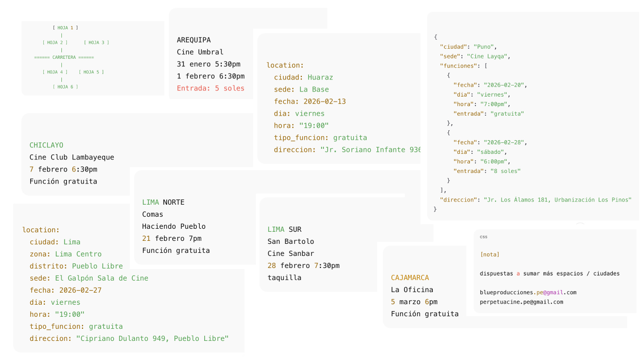Click HOJA 1 in the diagram
Image resolution: width=644 pixels, height=362 pixels.
[65, 28]
